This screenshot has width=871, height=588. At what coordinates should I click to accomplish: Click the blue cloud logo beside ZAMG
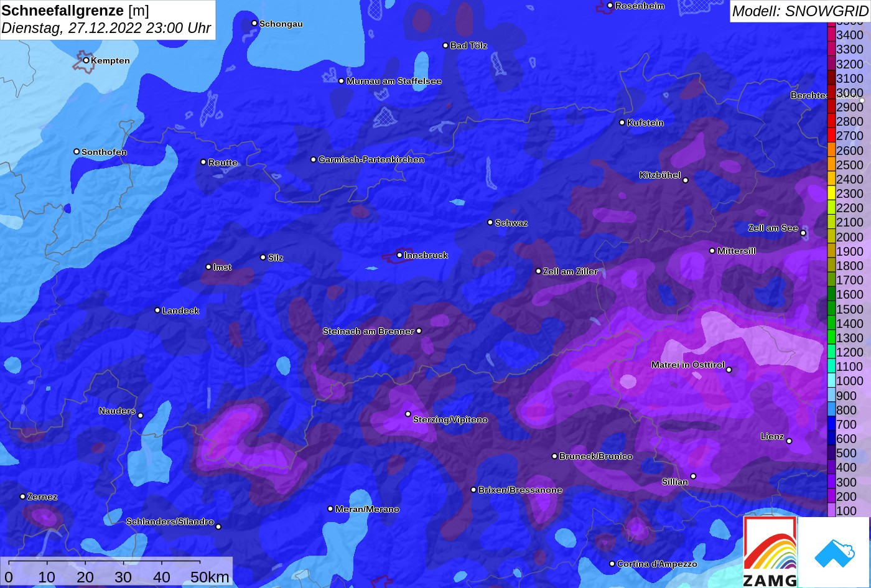pos(834,552)
